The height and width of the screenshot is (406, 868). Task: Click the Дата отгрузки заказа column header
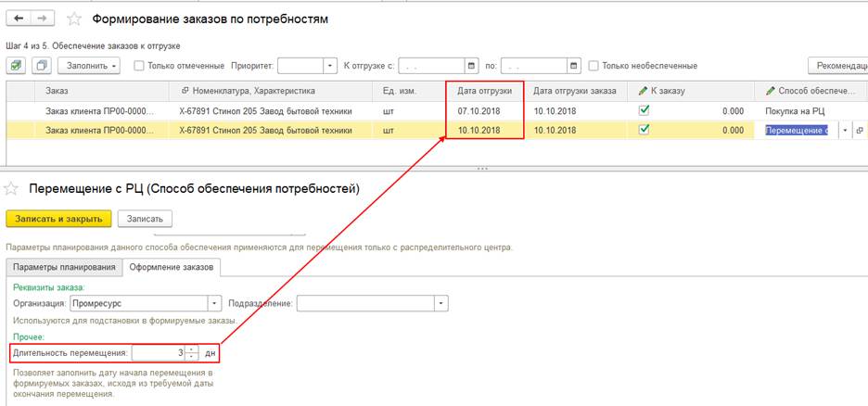(578, 91)
